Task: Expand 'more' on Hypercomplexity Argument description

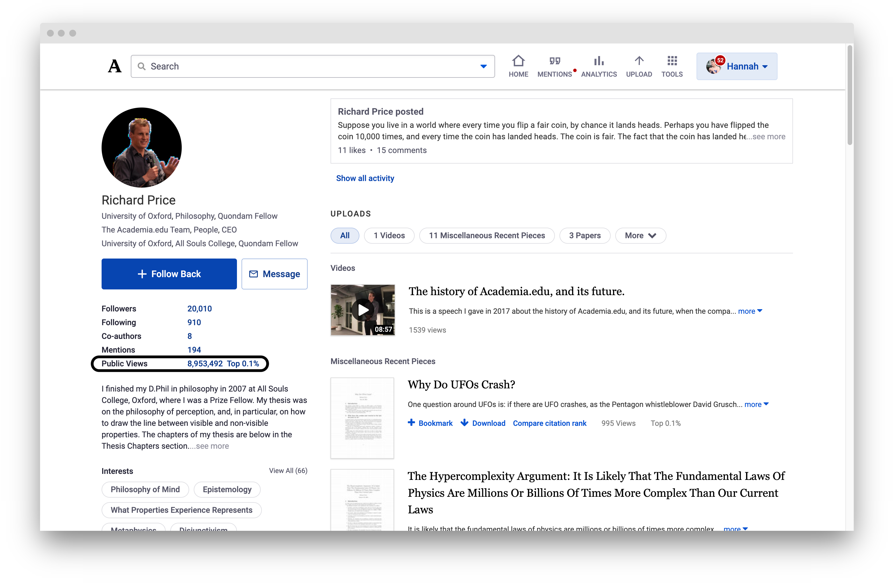Action: [735, 528]
